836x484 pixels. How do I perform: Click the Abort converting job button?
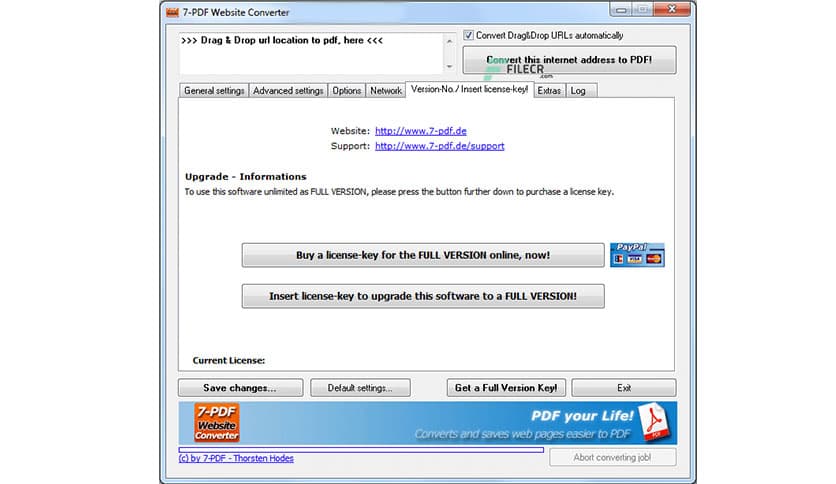pyautogui.click(x=613, y=457)
